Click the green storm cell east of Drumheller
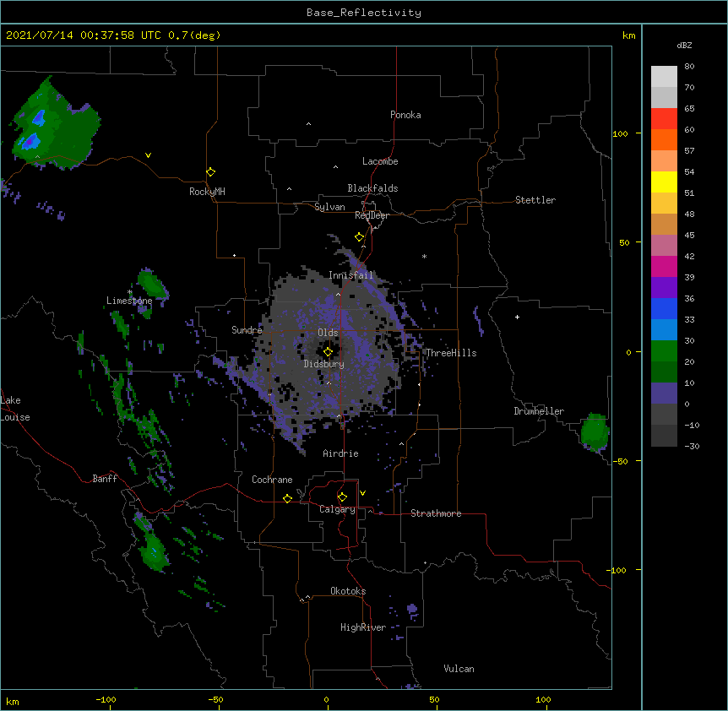728x711 pixels. (x=595, y=431)
